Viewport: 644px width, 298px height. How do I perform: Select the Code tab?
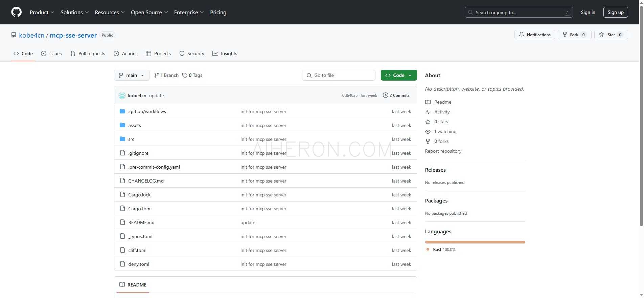(23, 54)
